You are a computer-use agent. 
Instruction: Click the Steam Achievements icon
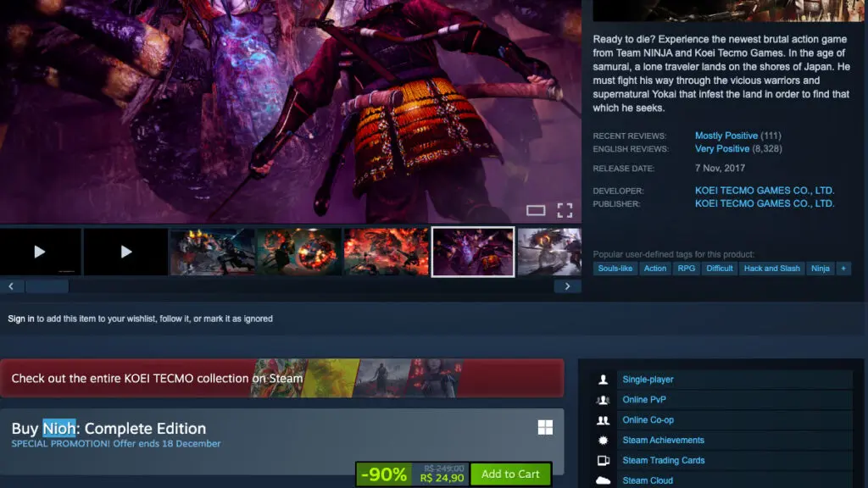[x=603, y=440]
